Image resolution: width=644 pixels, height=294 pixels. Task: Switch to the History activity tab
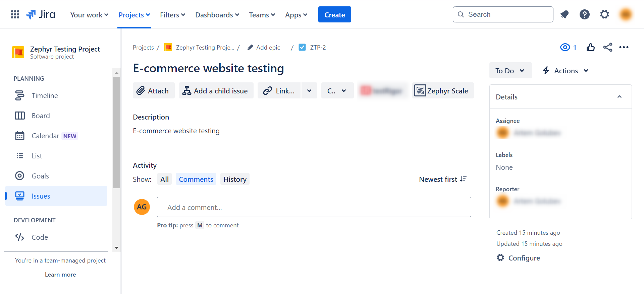(x=235, y=179)
